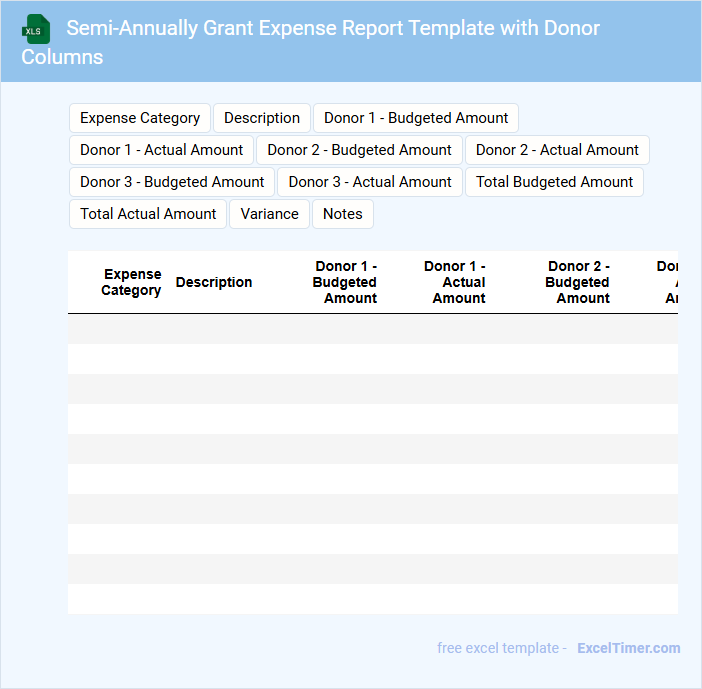Click the Expense Category column header
The image size is (702, 689).
131,282
